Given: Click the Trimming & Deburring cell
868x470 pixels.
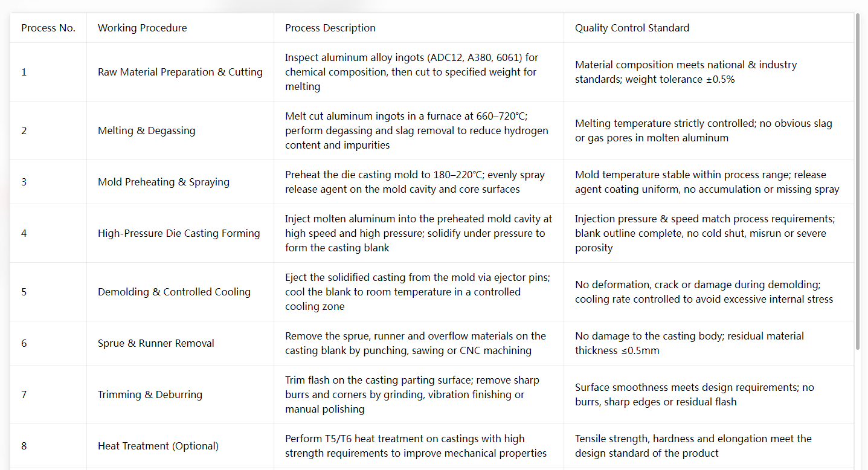Looking at the screenshot, I should pos(180,394).
